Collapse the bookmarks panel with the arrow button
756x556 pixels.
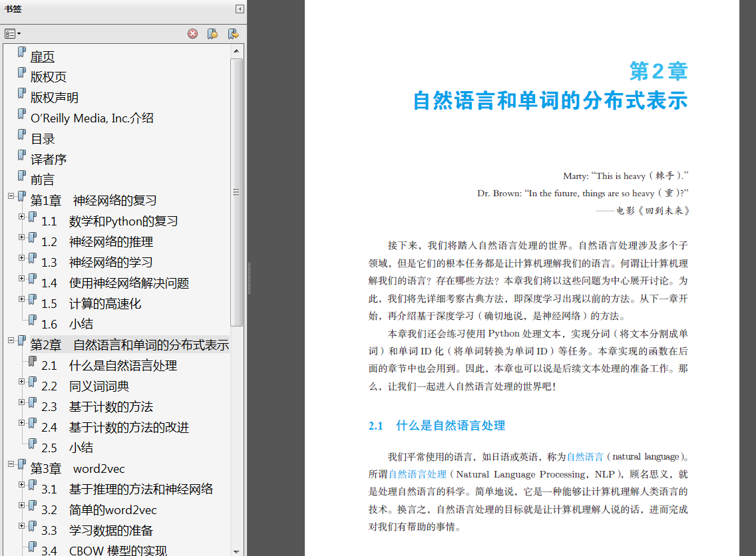(x=240, y=9)
